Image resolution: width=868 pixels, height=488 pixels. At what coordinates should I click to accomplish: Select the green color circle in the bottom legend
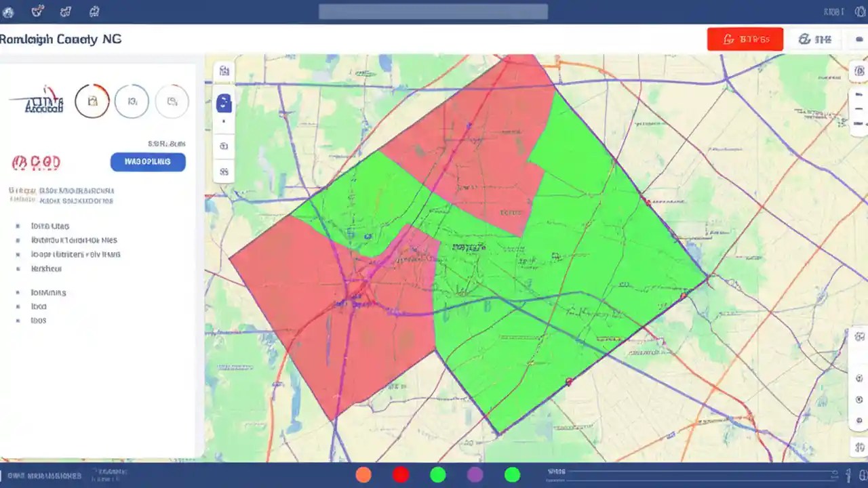click(x=437, y=474)
